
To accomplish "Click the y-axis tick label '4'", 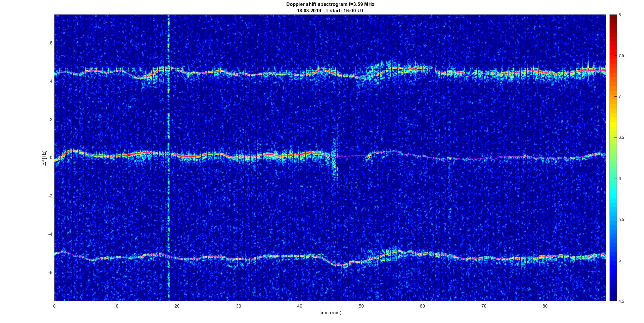I will (x=51, y=81).
